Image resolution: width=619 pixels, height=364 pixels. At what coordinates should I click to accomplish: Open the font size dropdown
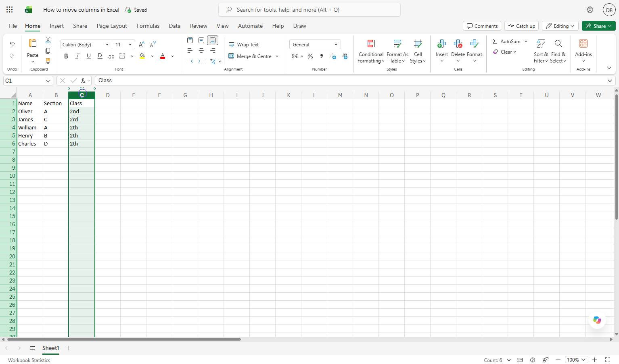[x=130, y=45]
